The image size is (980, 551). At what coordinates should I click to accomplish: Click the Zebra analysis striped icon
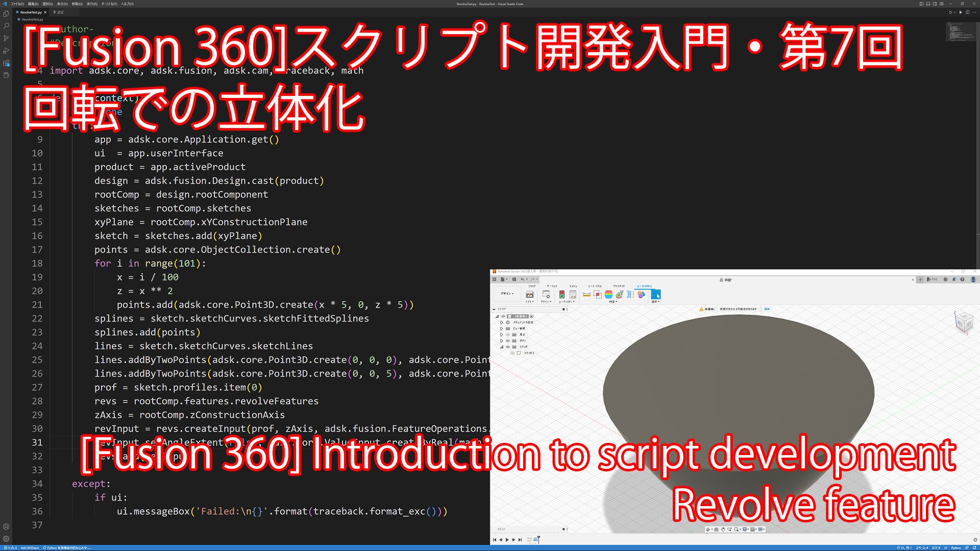[608, 294]
